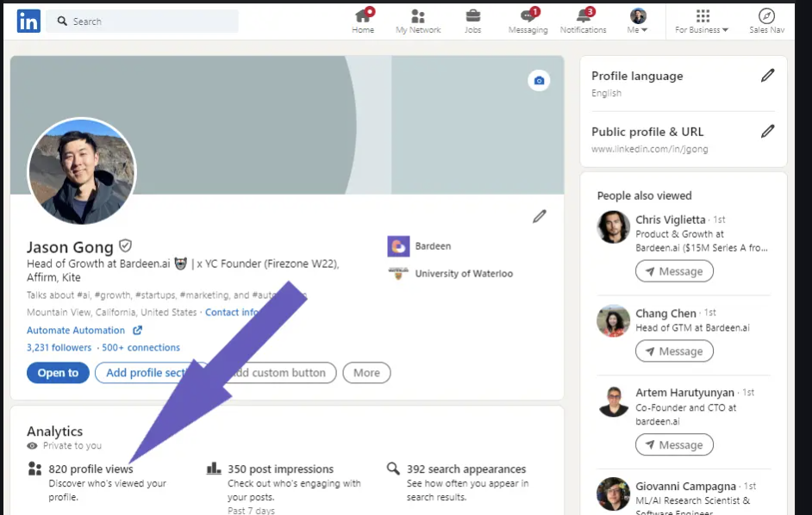Click the Analytics section heading
Viewport: 812px width, 515px height.
[55, 431]
